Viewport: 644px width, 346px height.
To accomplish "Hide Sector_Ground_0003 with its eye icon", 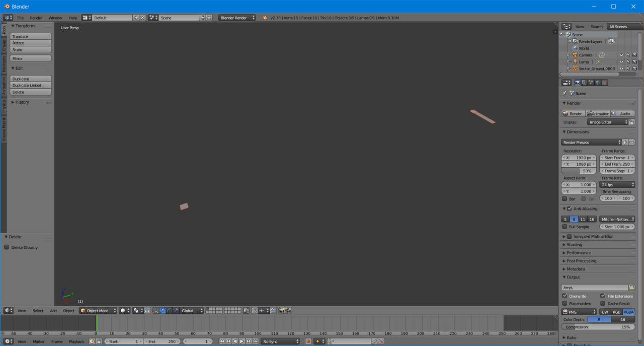I will click(621, 68).
